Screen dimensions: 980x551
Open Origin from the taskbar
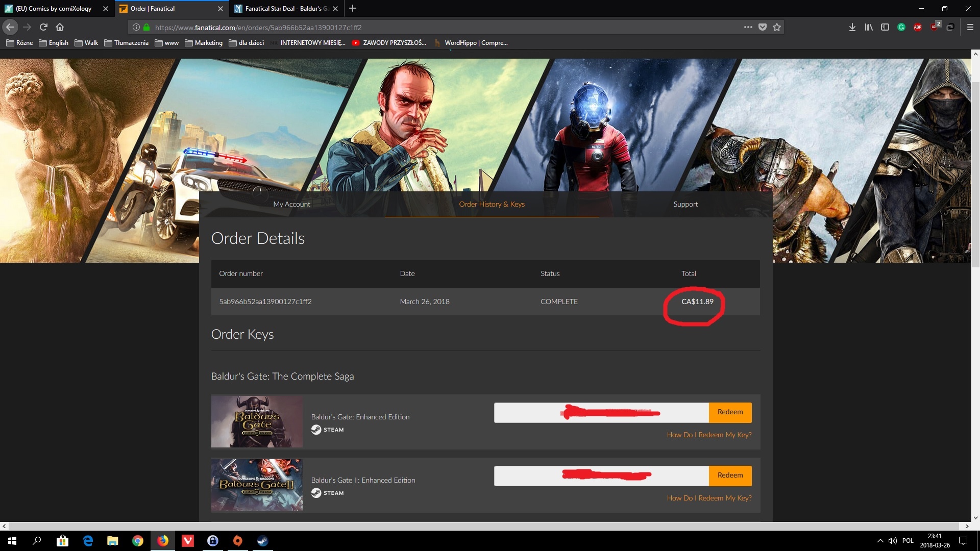tap(238, 541)
